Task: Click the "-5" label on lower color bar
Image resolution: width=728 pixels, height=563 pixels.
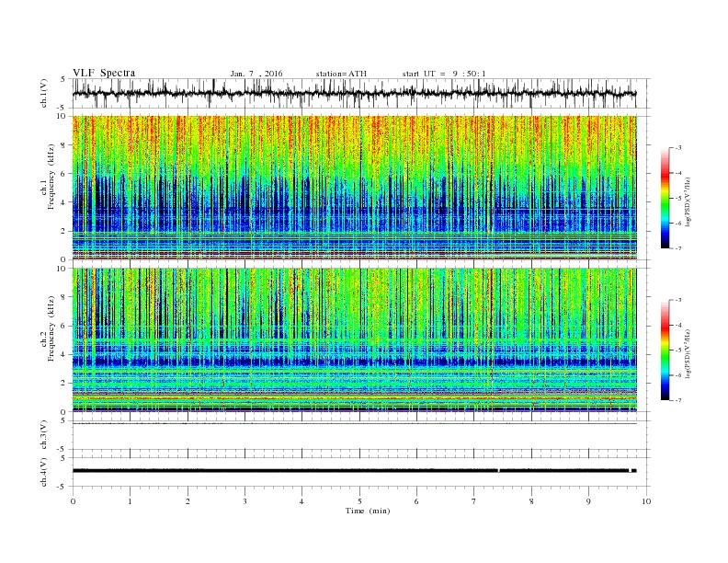Action: click(678, 350)
